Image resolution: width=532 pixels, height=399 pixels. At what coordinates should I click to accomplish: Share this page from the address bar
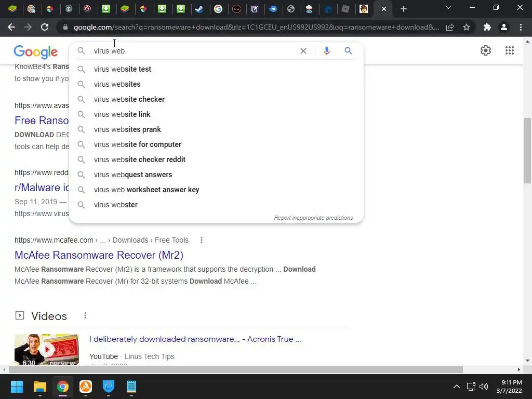[x=450, y=27]
